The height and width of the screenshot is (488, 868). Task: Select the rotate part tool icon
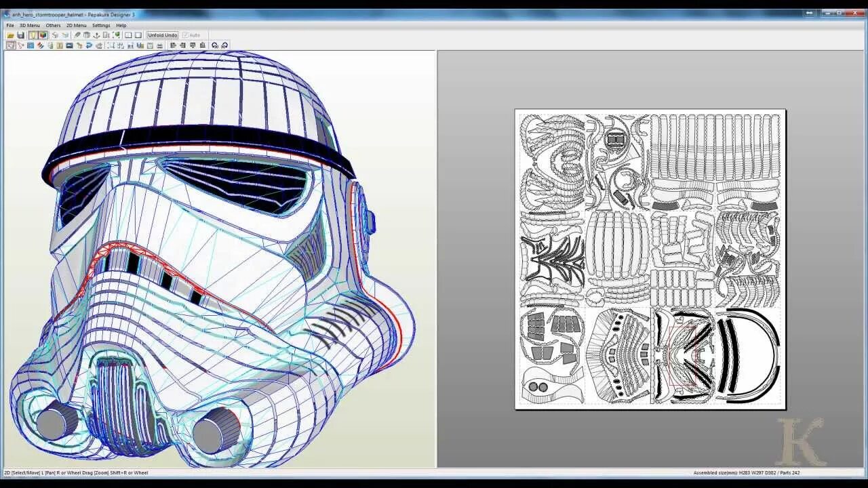pos(21,45)
